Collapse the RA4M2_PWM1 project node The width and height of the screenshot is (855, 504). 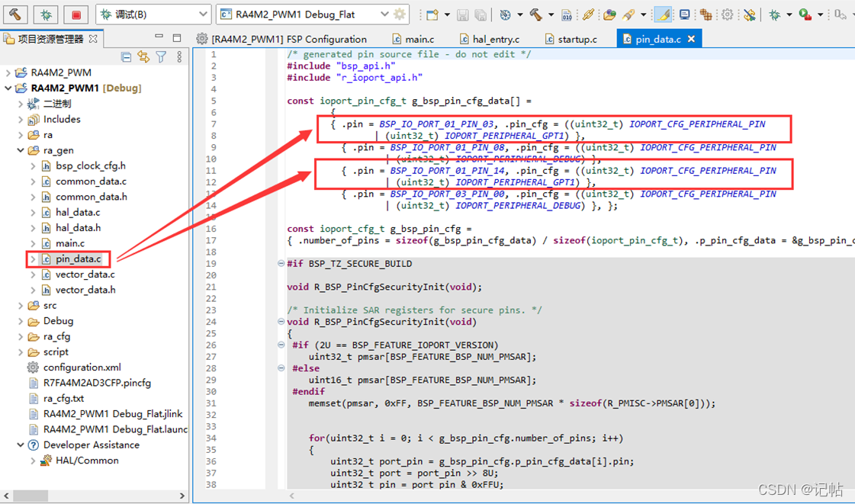[x=8, y=88]
